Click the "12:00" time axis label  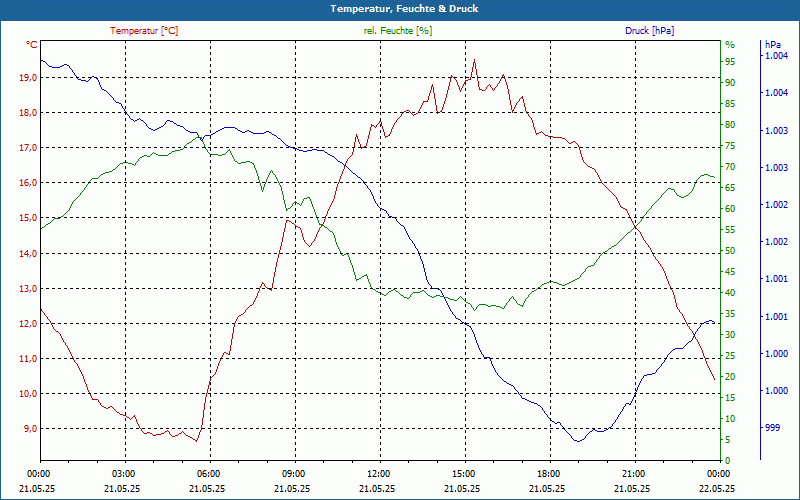point(378,474)
